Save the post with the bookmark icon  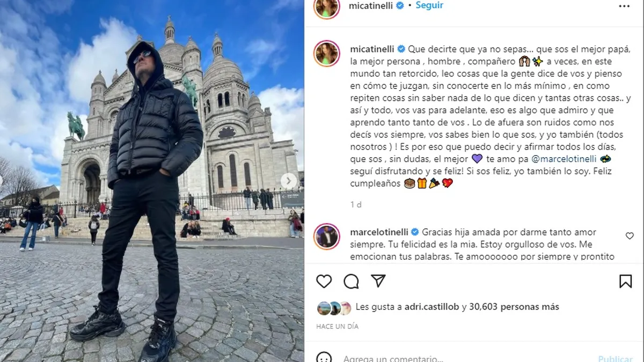[x=625, y=281]
